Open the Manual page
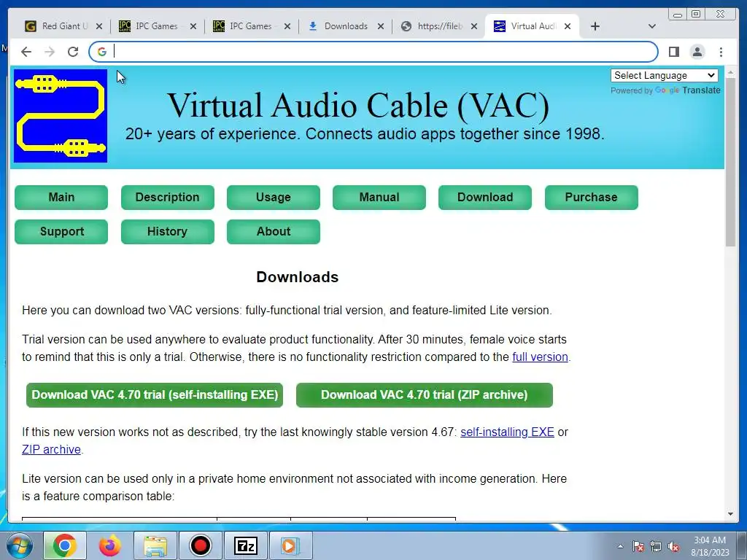This screenshot has width=747, height=560. point(379,197)
